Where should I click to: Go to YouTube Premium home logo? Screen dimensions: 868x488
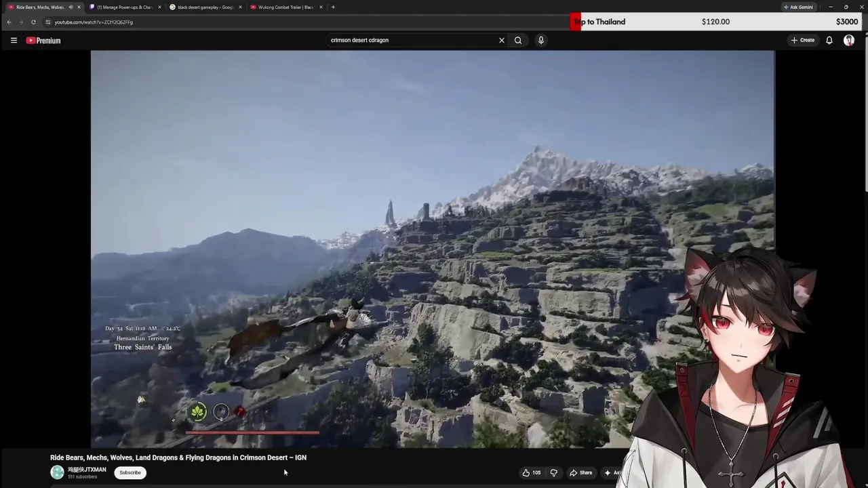point(43,41)
